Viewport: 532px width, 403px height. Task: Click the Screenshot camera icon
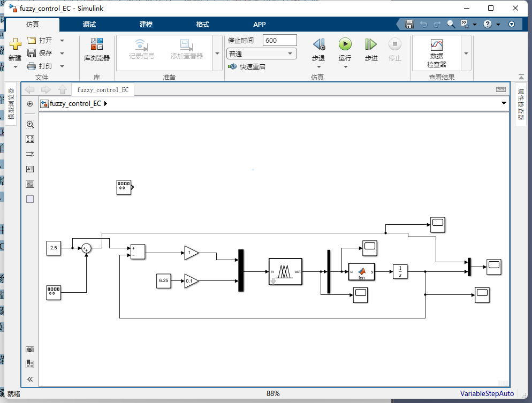click(30, 349)
